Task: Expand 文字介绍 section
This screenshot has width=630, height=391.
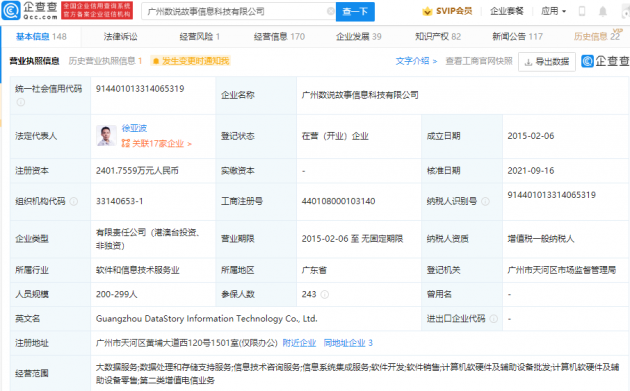Action: pyautogui.click(x=416, y=61)
